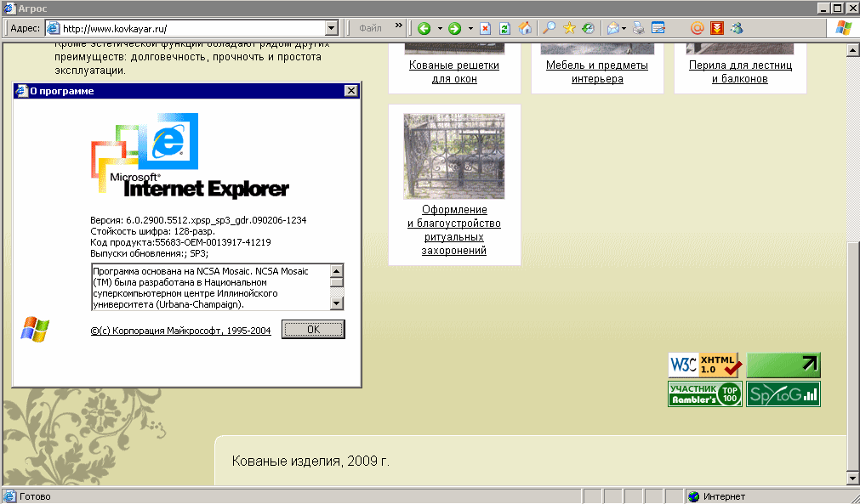The image size is (860, 504).
Task: Click the Адрес: label
Action: pyautogui.click(x=26, y=29)
